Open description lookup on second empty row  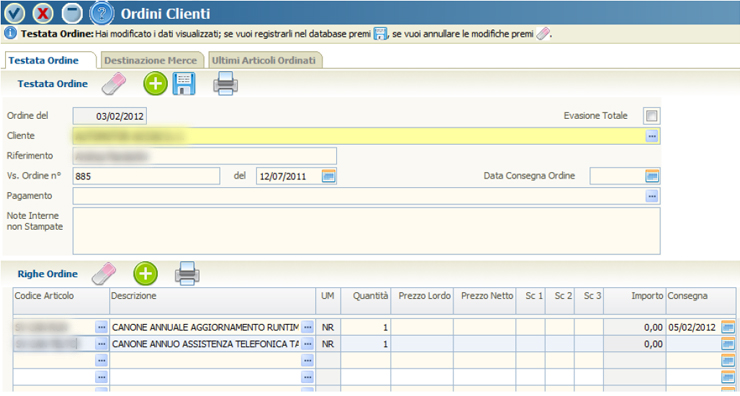tap(307, 377)
